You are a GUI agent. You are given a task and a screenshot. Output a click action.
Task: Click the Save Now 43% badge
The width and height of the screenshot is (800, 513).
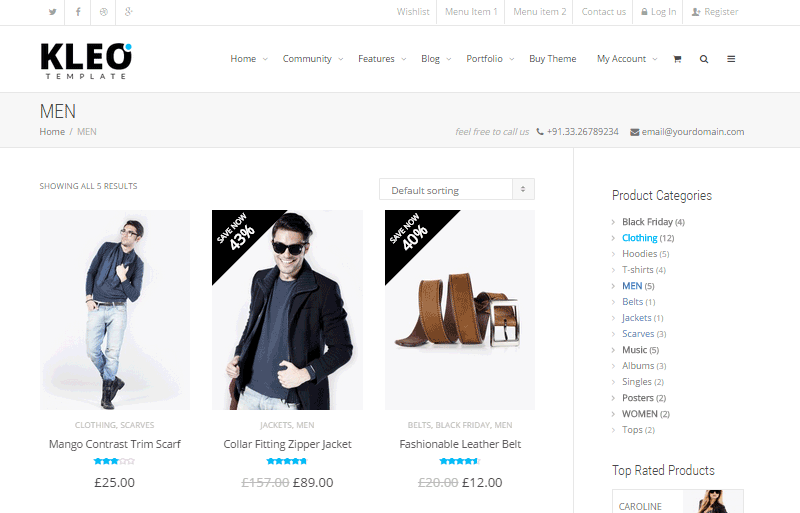237,234
